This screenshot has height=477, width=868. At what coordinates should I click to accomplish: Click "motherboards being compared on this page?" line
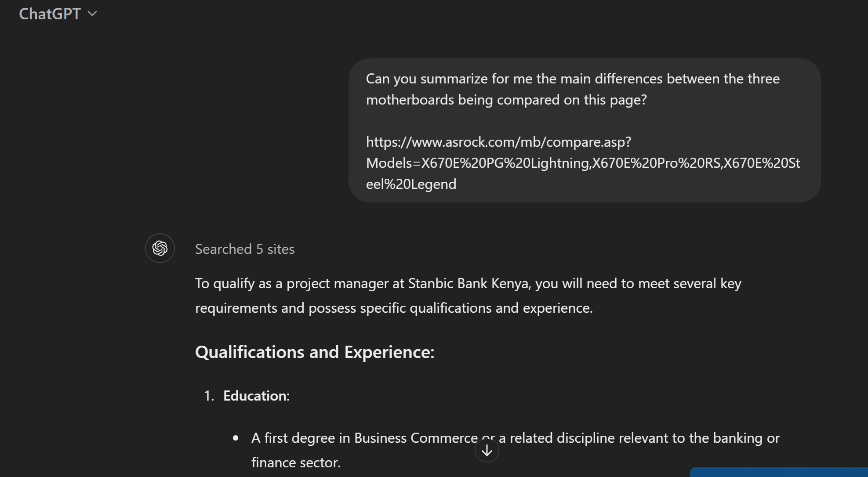(506, 100)
